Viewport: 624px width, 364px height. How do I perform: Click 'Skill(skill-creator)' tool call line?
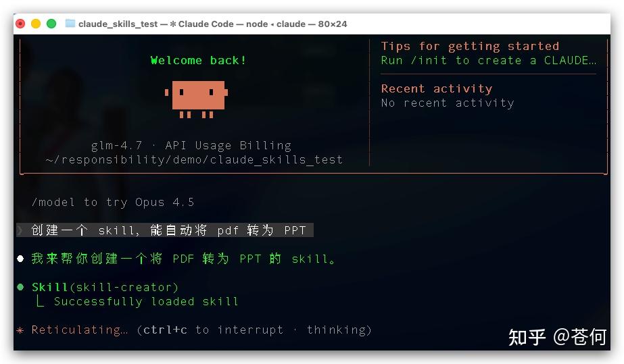[105, 287]
